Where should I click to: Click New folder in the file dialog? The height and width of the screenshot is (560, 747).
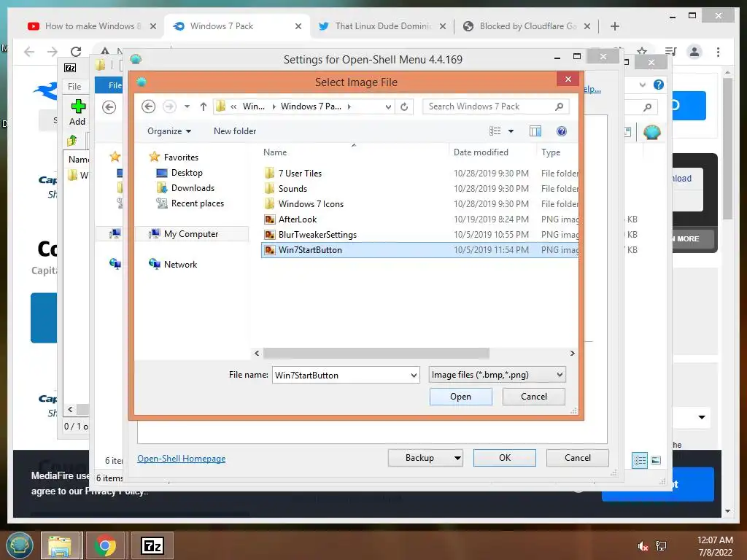coord(235,131)
